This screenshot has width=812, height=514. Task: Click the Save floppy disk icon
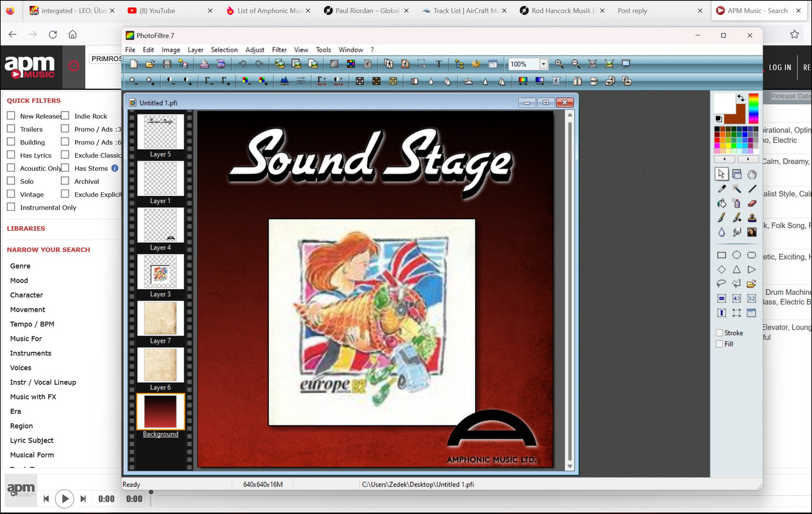tap(167, 64)
